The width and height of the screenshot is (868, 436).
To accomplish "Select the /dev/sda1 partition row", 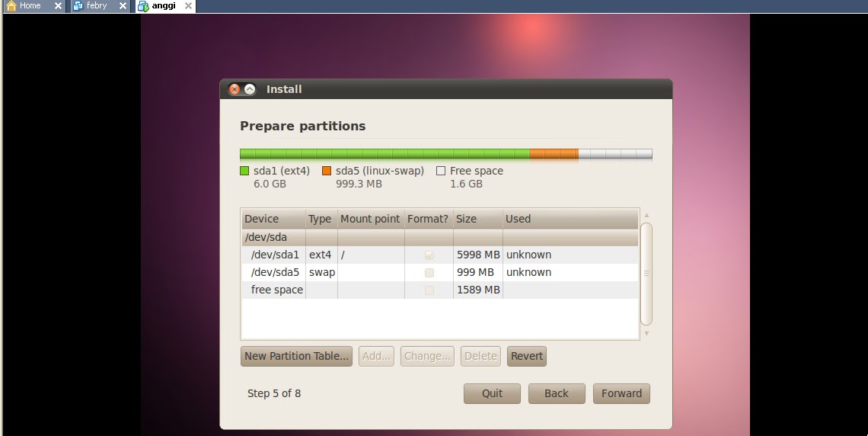I will click(439, 255).
